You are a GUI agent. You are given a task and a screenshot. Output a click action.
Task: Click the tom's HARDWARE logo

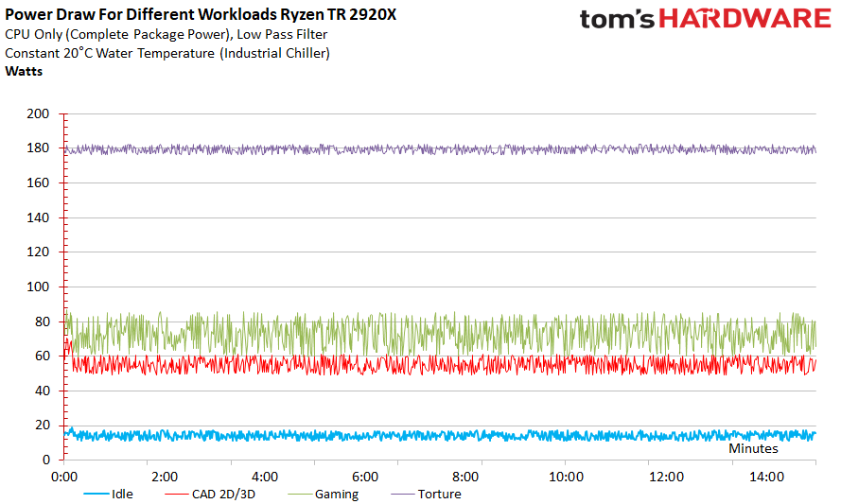point(705,18)
